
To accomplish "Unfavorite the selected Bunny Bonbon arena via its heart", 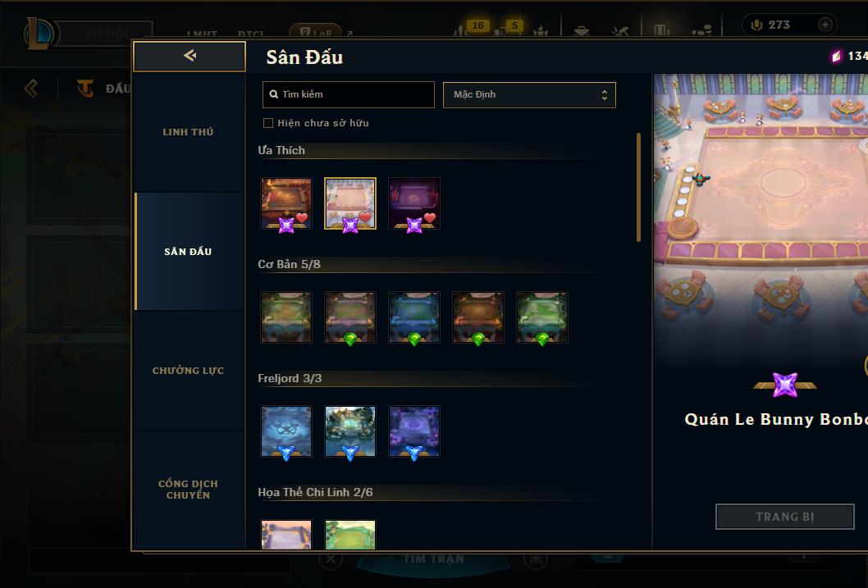I will tap(365, 217).
